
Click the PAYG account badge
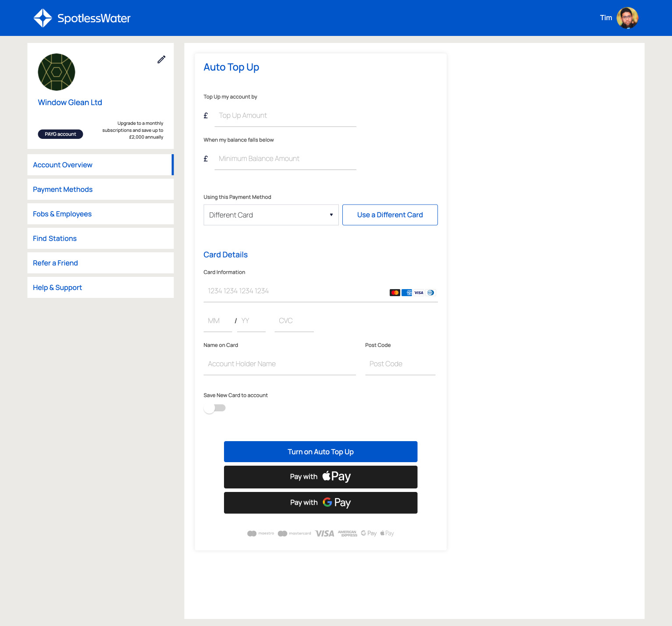click(x=60, y=134)
